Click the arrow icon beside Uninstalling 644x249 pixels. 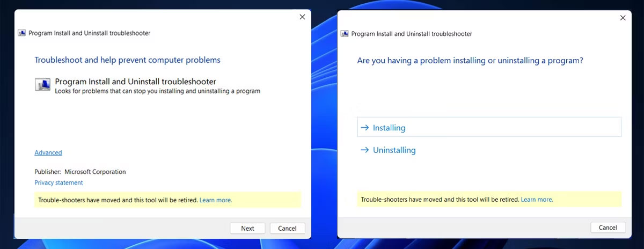(x=365, y=150)
